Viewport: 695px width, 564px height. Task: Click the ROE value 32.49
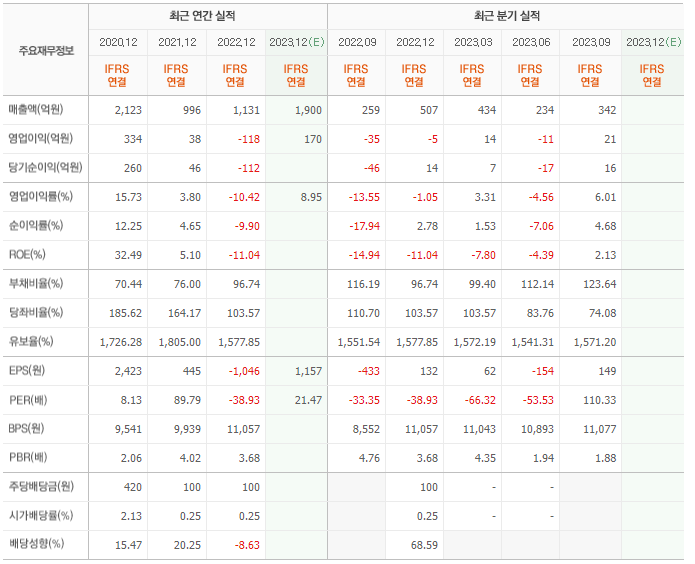point(129,255)
